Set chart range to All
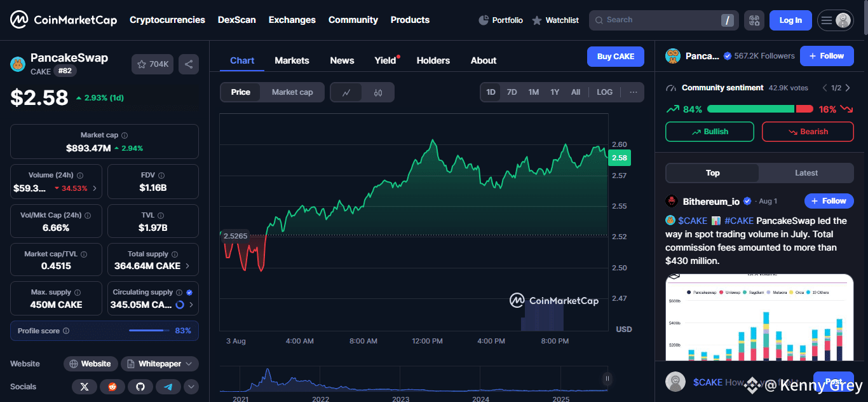868x402 pixels. tap(576, 92)
